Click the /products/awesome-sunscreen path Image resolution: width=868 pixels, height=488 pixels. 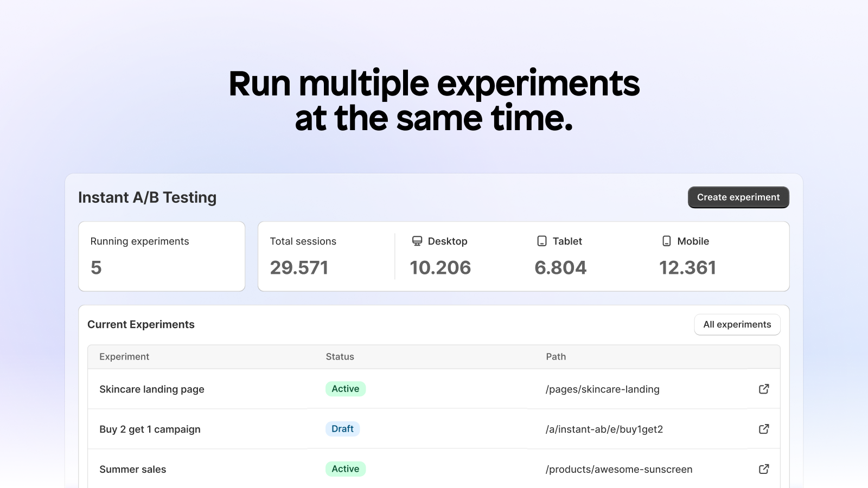point(619,470)
